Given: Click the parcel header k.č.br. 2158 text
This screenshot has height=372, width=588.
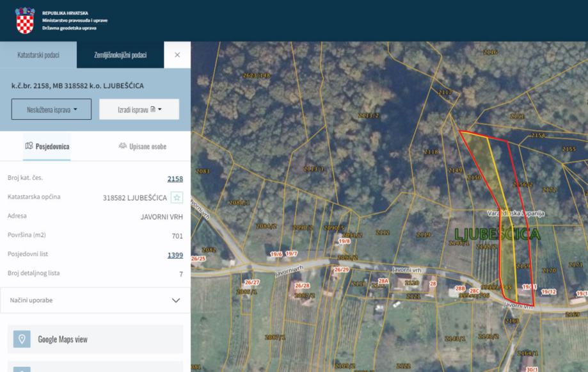Looking at the screenshot, I should point(77,86).
